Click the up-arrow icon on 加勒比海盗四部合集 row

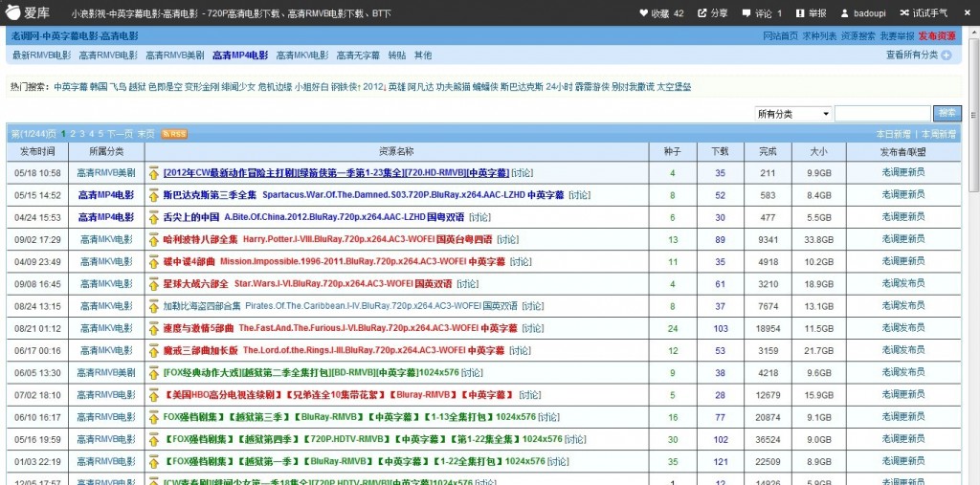pos(153,306)
